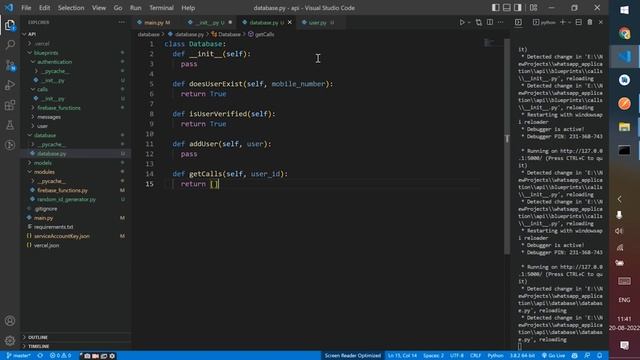Open the Accounts icon in the activity bar
The height and width of the screenshot is (360, 640).
(10, 321)
